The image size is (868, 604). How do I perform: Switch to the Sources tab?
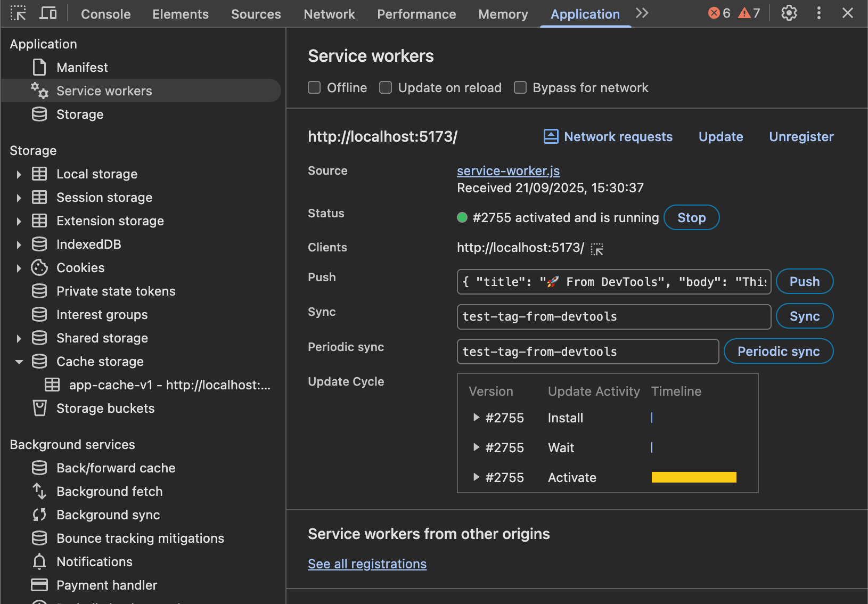click(x=256, y=14)
